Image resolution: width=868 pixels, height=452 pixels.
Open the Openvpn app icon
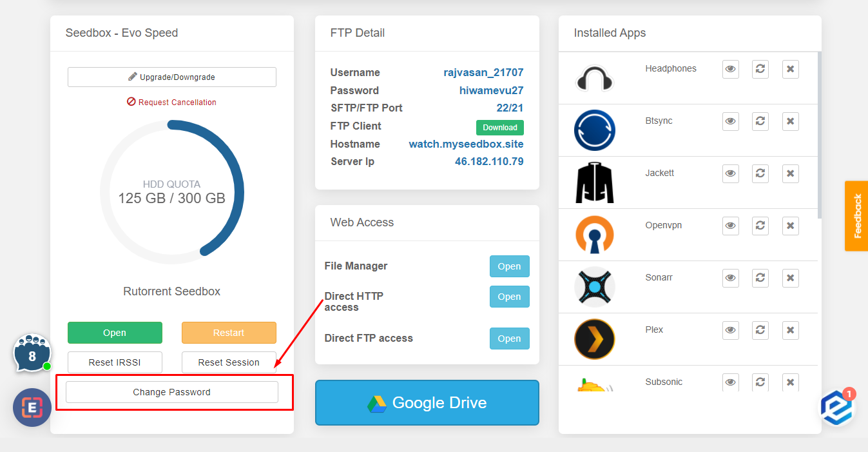pos(595,234)
